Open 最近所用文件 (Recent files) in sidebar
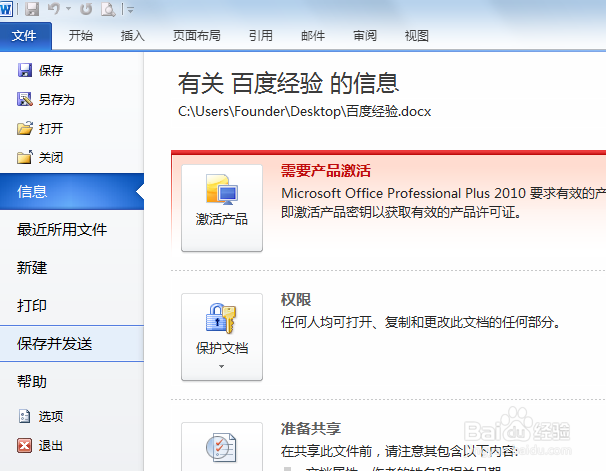 [72, 230]
